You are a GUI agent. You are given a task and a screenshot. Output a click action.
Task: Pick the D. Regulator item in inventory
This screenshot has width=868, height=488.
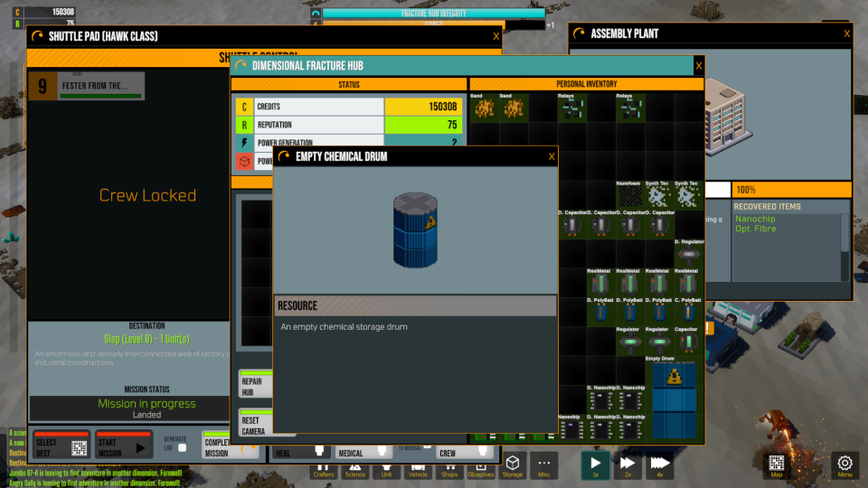pos(688,255)
